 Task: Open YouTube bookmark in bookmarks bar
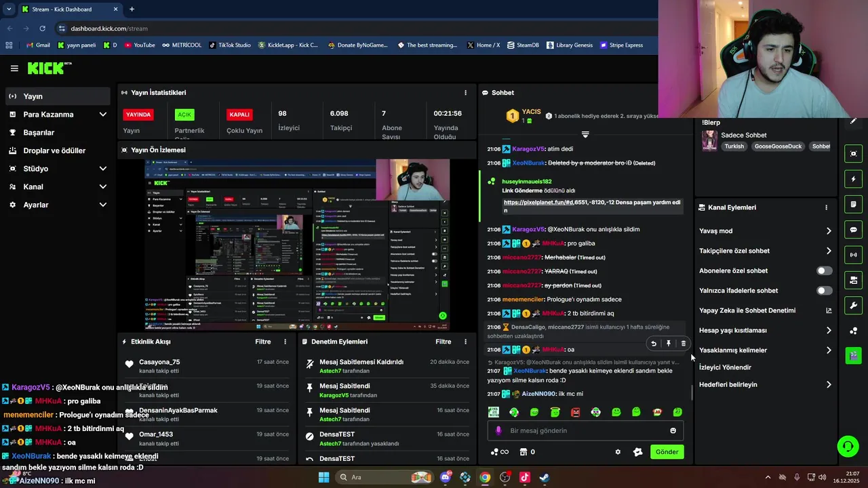[x=140, y=45]
